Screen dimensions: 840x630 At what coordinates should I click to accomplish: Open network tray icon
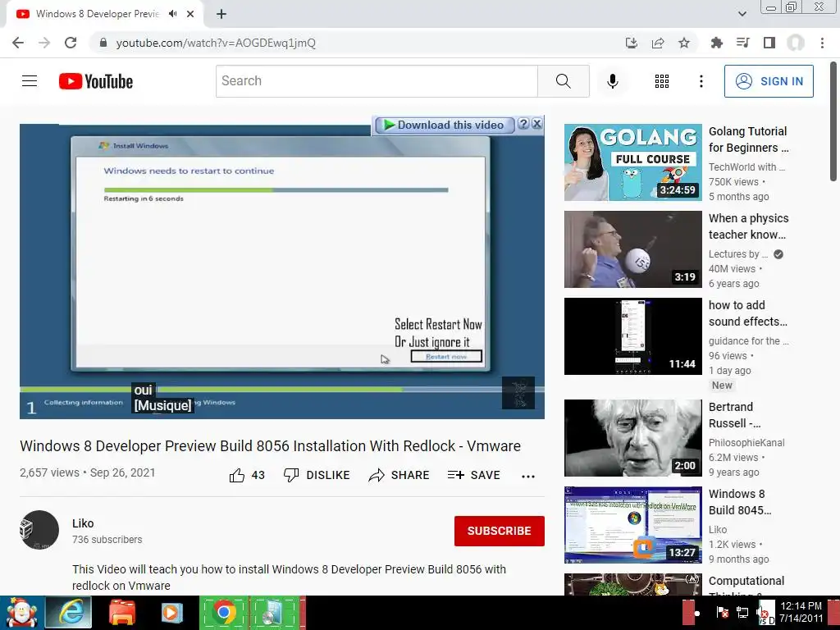tap(742, 612)
